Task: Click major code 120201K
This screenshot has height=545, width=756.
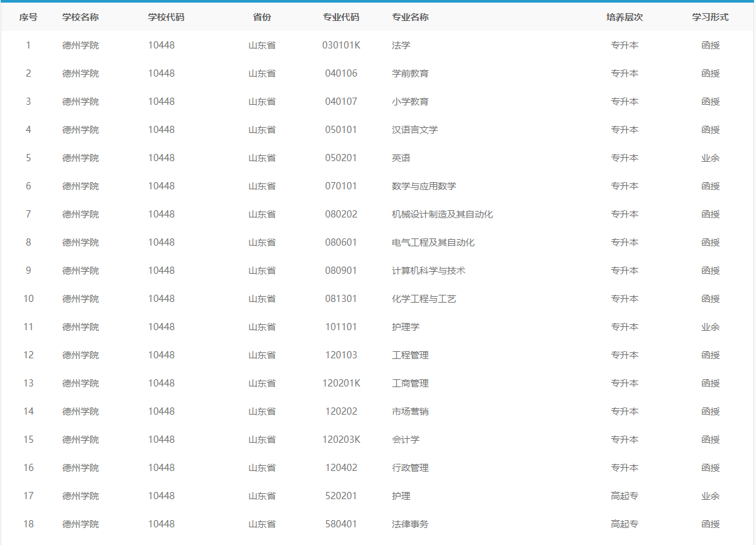Action: click(x=341, y=383)
